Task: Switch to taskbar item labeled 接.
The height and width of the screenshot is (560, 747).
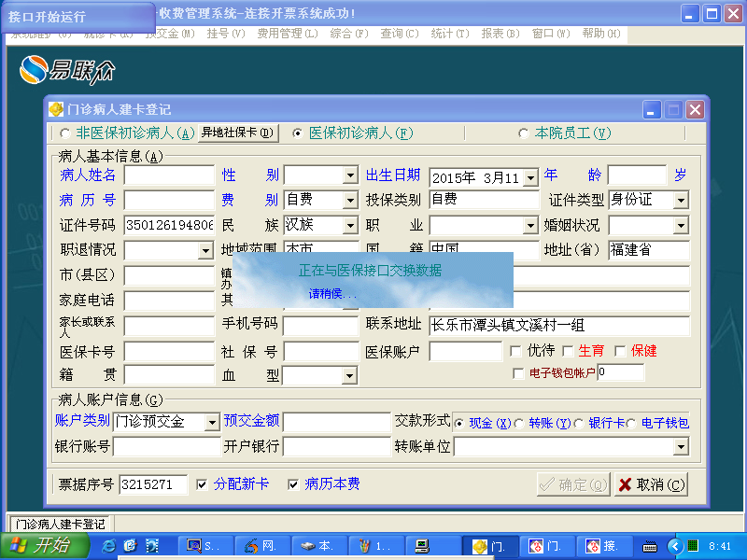Action: pyautogui.click(x=603, y=546)
